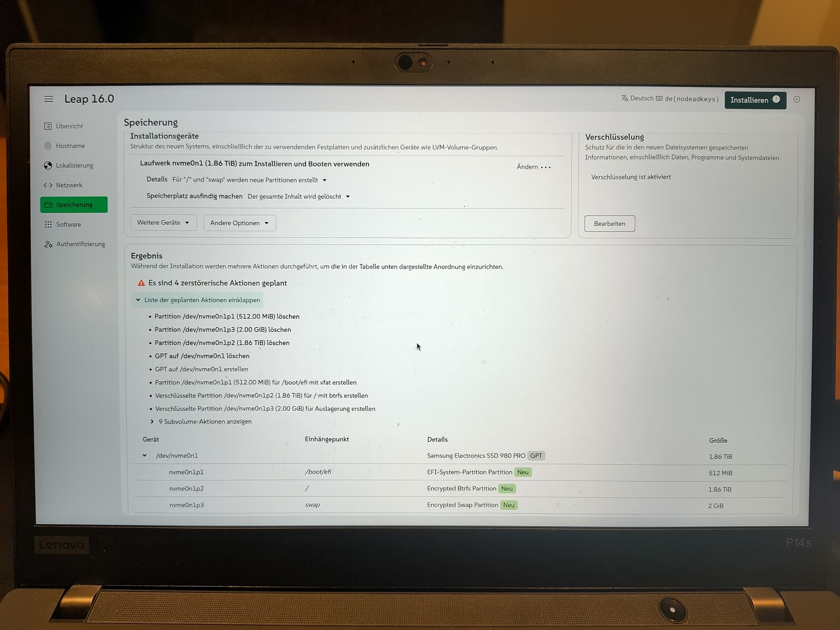Click the Authentifizierung user icon
The width and height of the screenshot is (840, 630).
pyautogui.click(x=48, y=244)
